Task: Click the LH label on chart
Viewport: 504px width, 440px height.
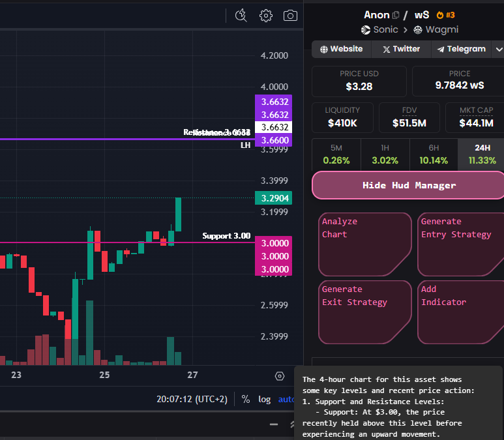Action: pyautogui.click(x=246, y=145)
